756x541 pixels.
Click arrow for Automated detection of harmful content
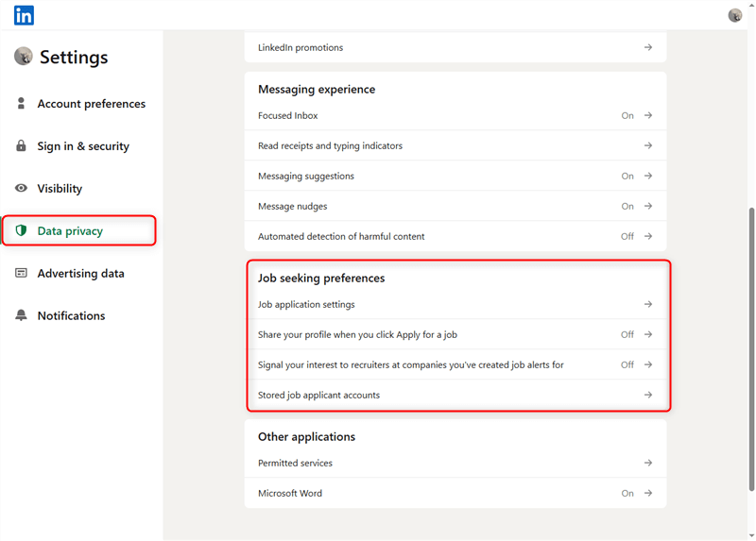(648, 236)
